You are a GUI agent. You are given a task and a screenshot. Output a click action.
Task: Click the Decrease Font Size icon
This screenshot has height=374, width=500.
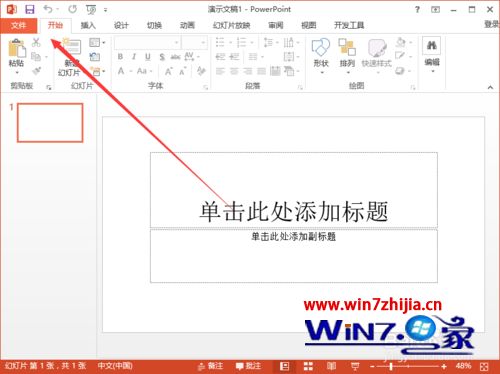[183, 71]
